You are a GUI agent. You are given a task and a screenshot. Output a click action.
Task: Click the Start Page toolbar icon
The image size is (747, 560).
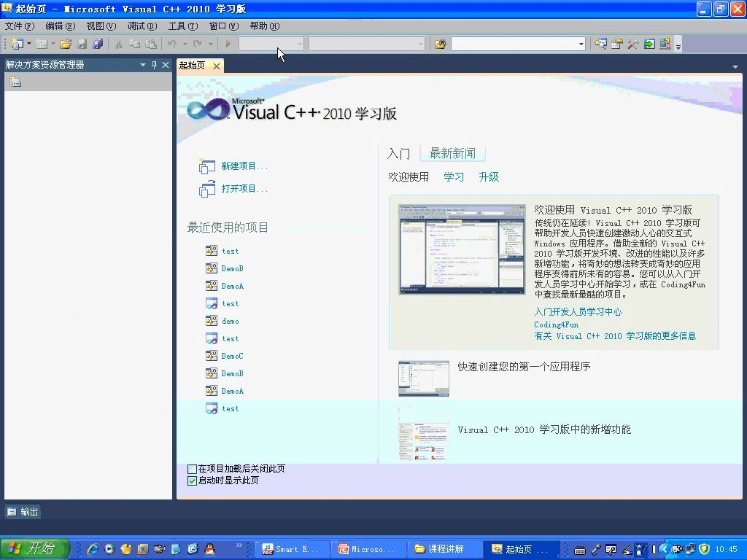(649, 44)
